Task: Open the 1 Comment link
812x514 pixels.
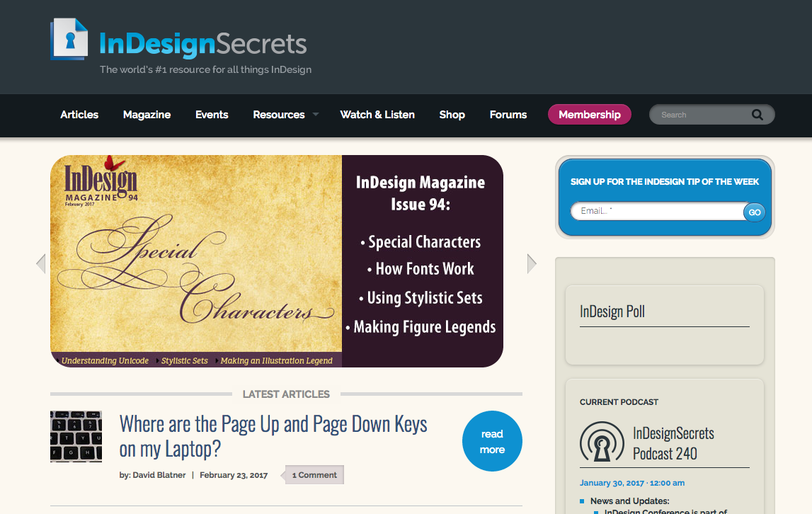Action: [314, 475]
